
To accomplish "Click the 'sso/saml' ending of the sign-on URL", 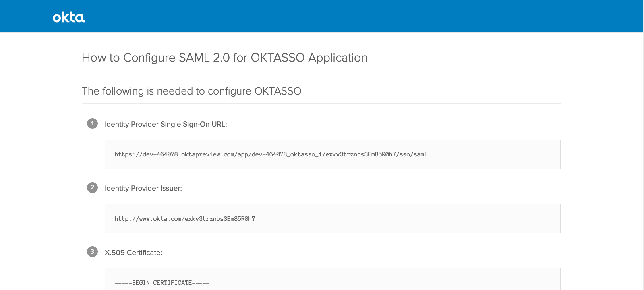I will pos(413,154).
